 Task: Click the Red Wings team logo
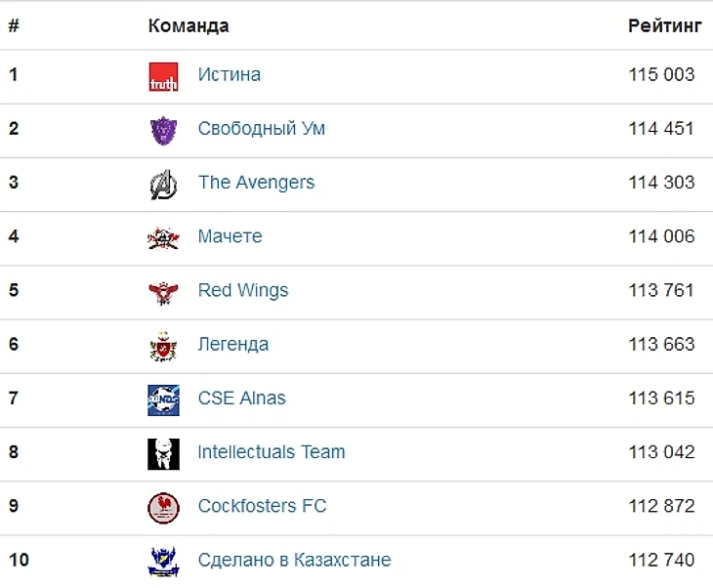pos(163,291)
